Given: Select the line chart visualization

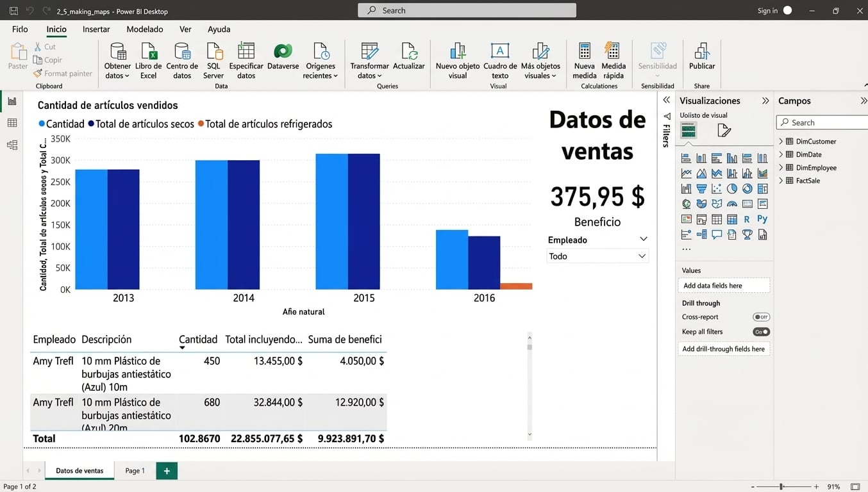Looking at the screenshot, I should pos(686,173).
